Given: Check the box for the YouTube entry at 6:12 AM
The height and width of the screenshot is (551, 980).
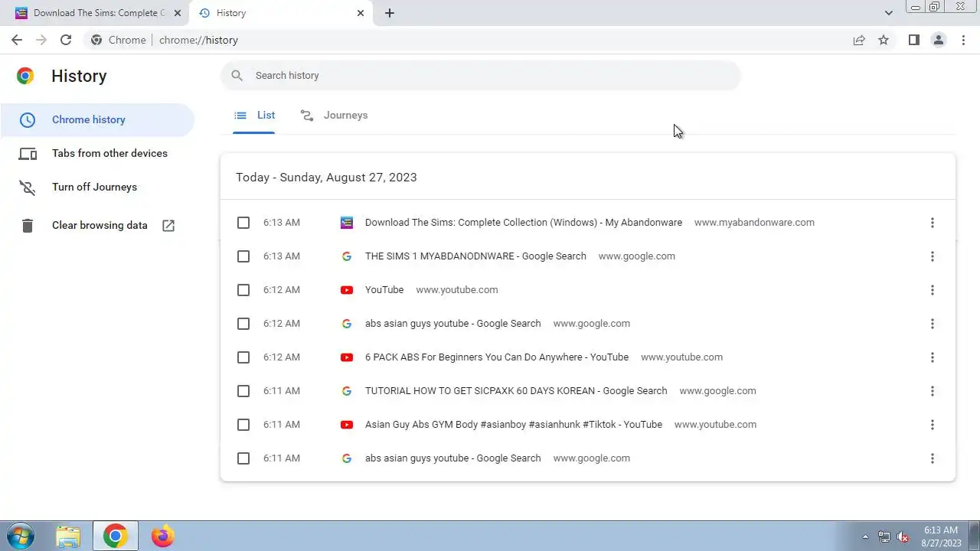Looking at the screenshot, I should point(243,290).
